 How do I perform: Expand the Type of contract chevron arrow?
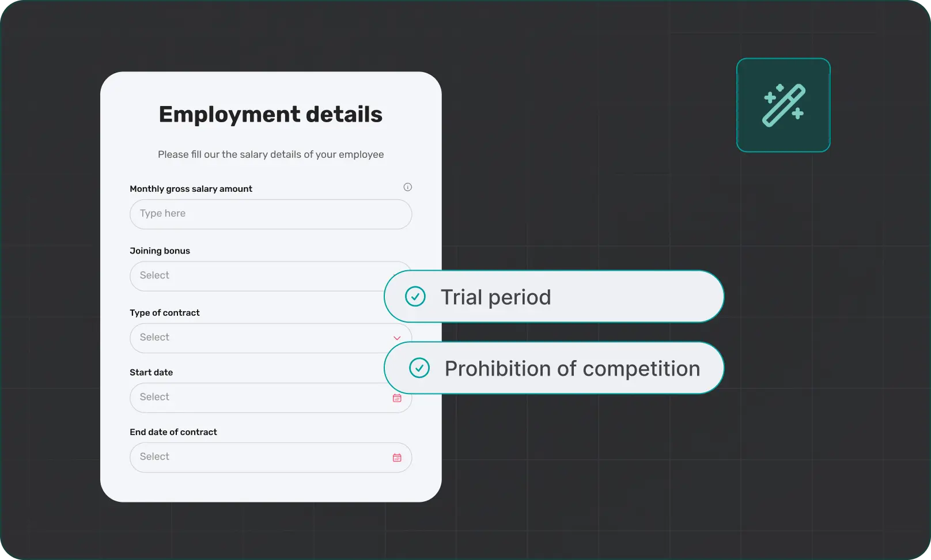[x=397, y=338]
